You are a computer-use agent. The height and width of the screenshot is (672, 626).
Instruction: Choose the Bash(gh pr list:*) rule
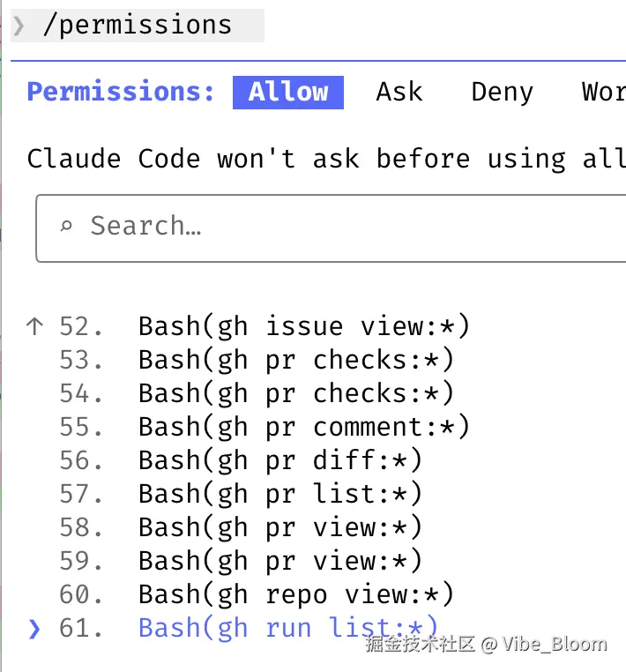pos(280,495)
